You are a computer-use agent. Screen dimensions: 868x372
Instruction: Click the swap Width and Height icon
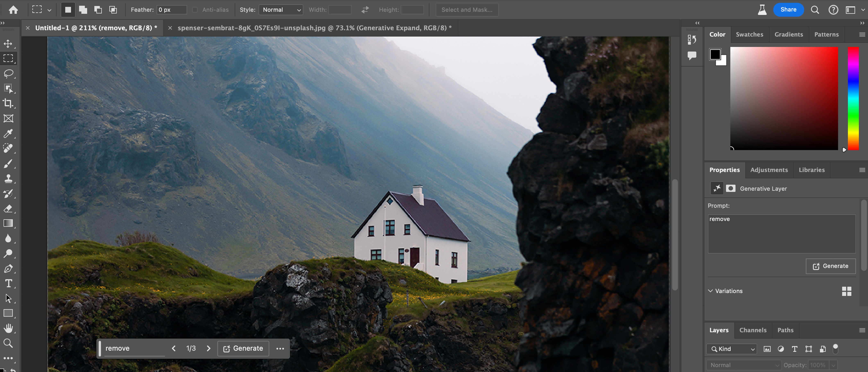[365, 10]
